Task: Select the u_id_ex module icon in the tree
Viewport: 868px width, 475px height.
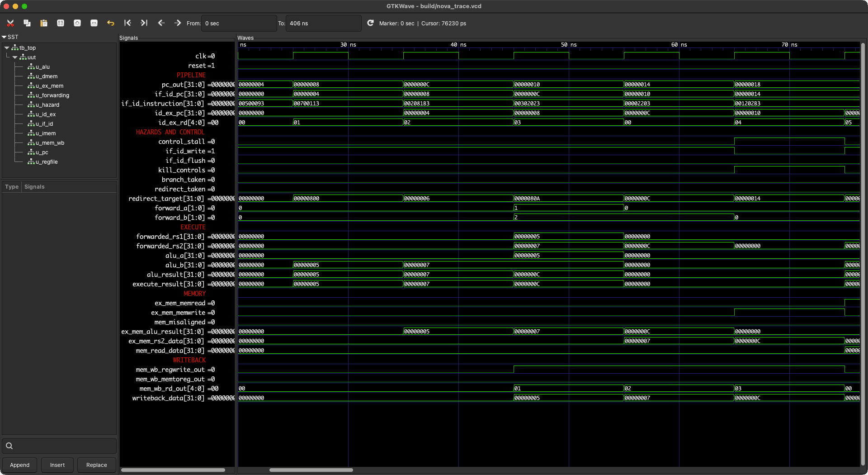Action: pyautogui.click(x=31, y=114)
